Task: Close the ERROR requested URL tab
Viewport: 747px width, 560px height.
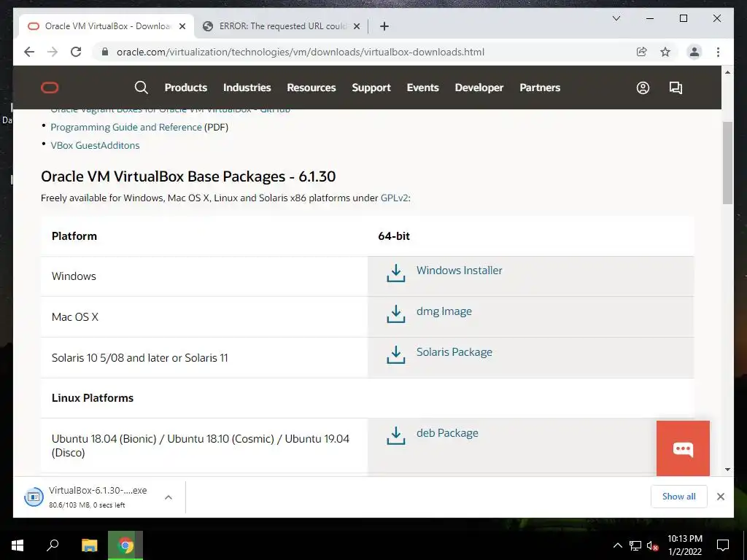Action: pos(356,26)
